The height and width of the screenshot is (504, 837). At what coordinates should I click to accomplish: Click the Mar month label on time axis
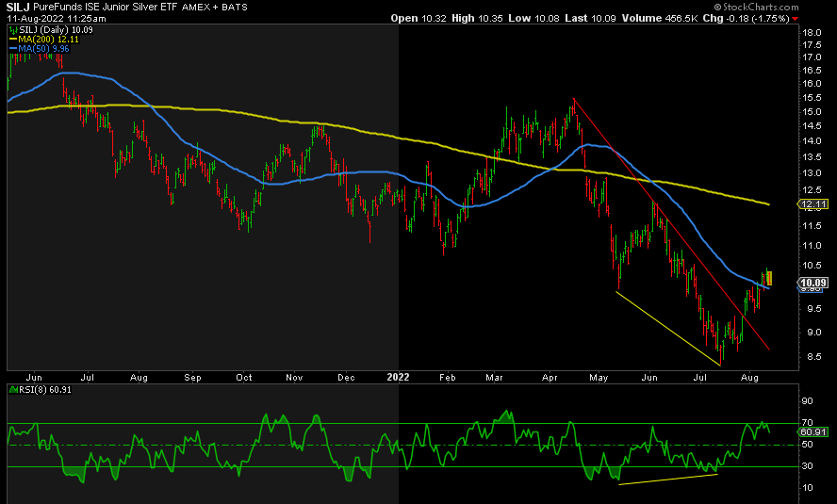494,378
